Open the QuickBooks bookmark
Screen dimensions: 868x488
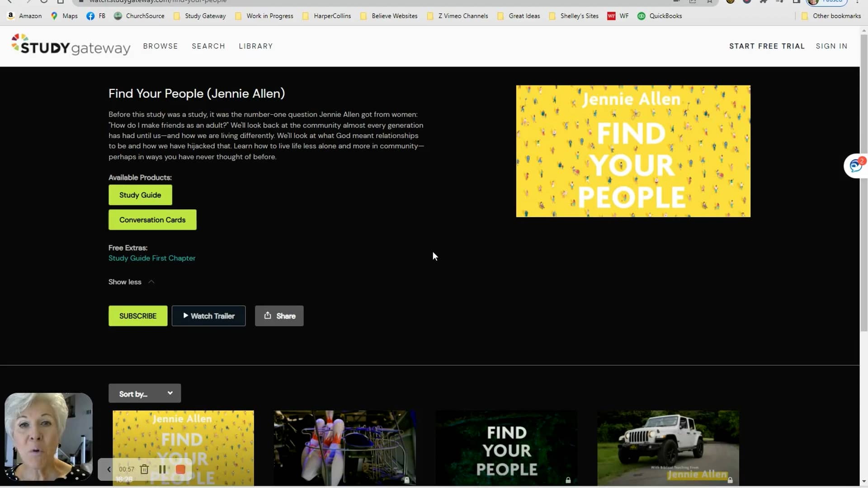660,16
